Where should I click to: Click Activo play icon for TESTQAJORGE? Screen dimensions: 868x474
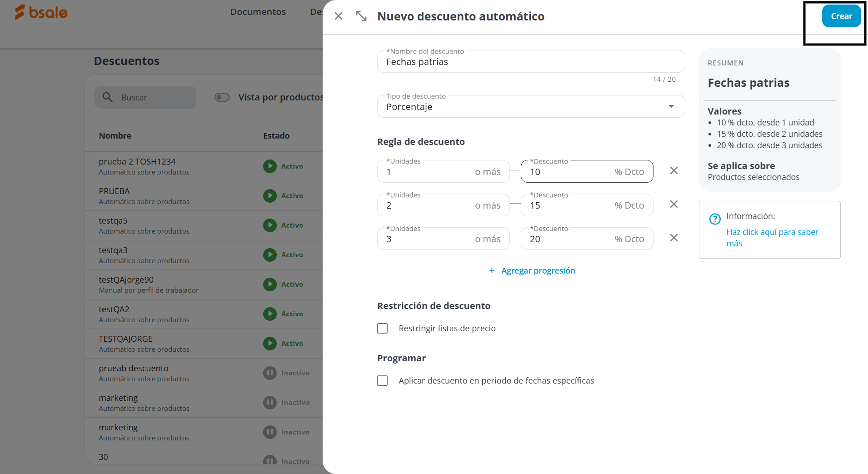(x=270, y=344)
